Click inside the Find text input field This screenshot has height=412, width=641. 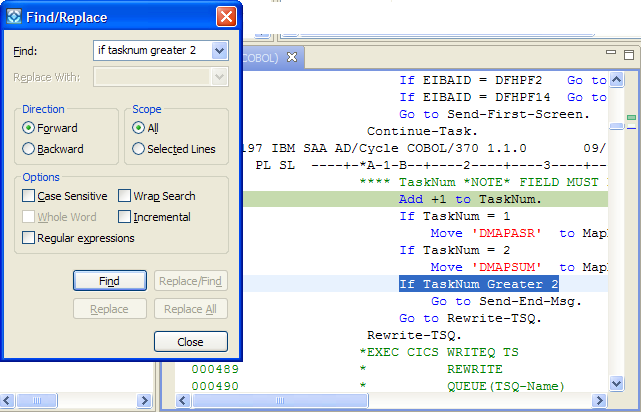[x=150, y=50]
